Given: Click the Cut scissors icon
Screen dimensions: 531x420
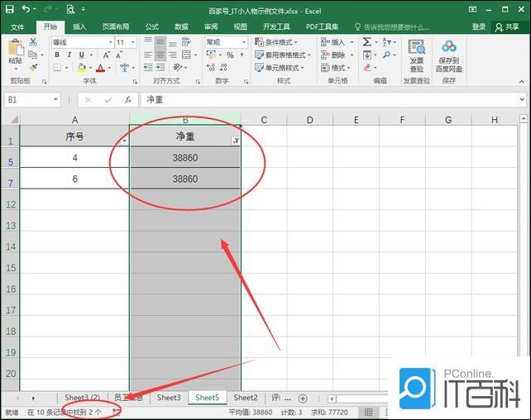Looking at the screenshot, I should [34, 41].
